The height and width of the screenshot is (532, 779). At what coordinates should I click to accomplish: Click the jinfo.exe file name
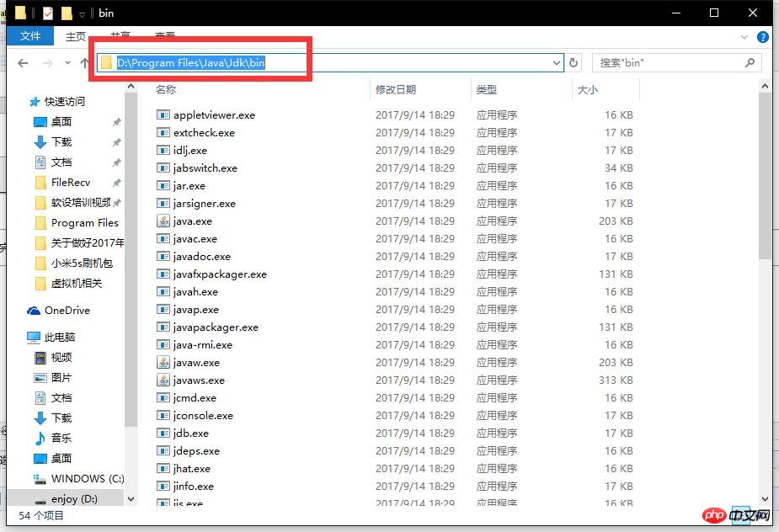click(193, 487)
